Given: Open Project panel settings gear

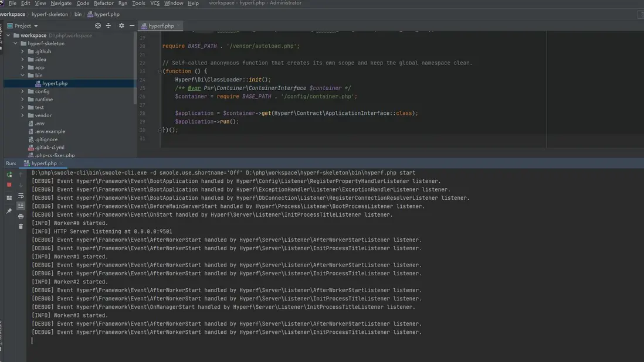Looking at the screenshot, I should coord(121,26).
